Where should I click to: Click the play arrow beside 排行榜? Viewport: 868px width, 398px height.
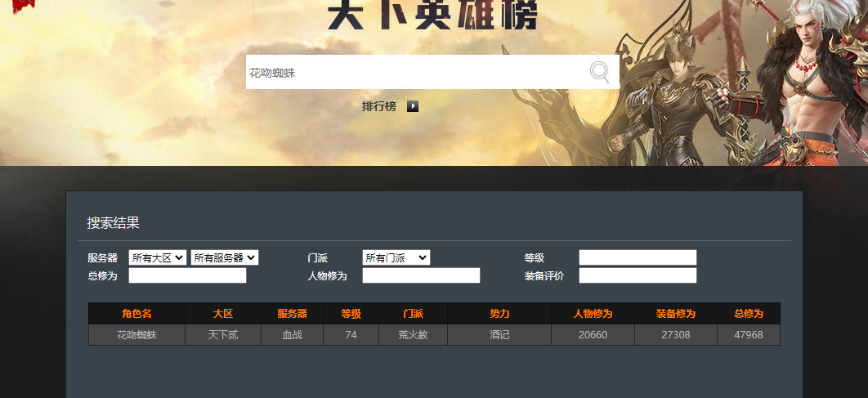(413, 106)
